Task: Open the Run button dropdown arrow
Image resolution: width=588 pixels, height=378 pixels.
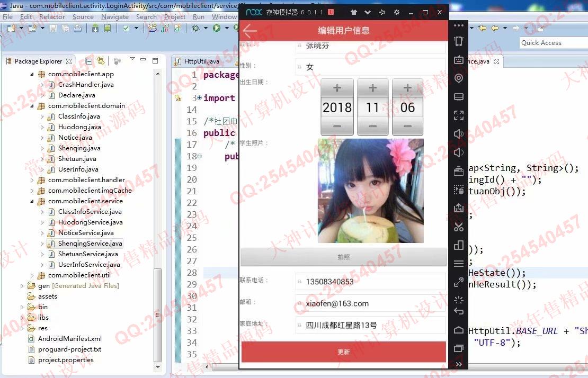Action: point(227,28)
